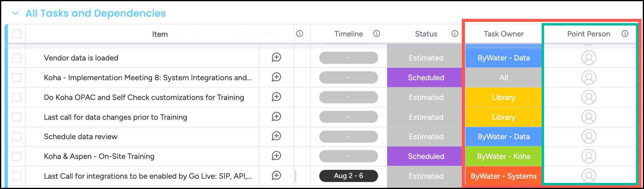644x189 pixels.
Task: Assign person avatar for Schedule data review row
Action: point(589,136)
